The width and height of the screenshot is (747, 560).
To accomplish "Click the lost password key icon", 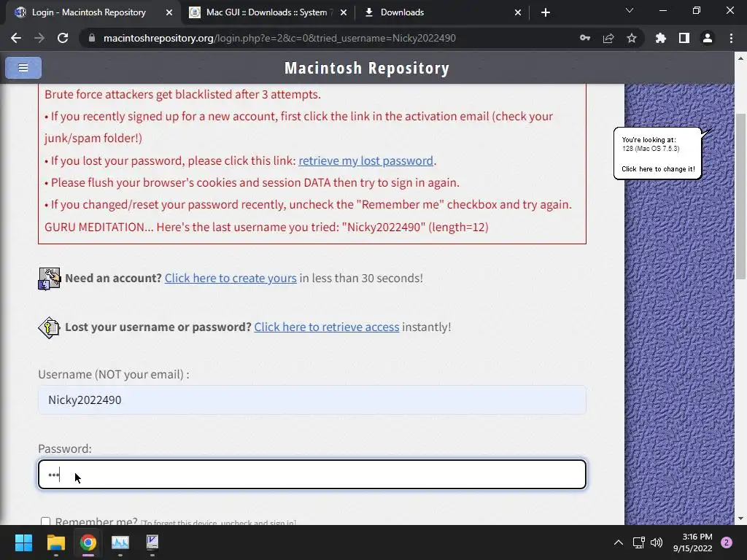I will coord(49,327).
